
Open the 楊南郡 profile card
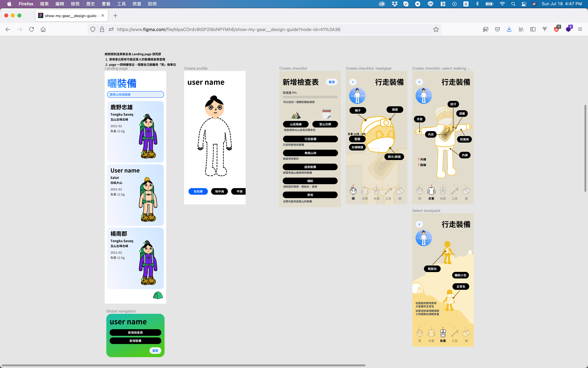pos(135,258)
